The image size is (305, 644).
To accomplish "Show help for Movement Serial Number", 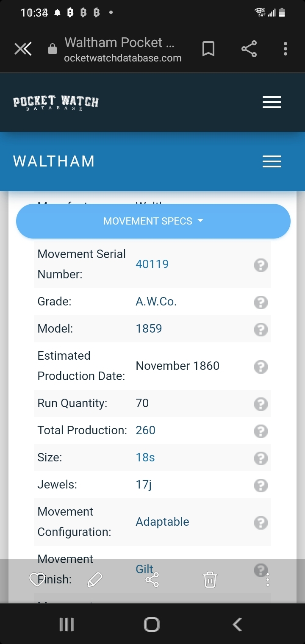I will 261,265.
